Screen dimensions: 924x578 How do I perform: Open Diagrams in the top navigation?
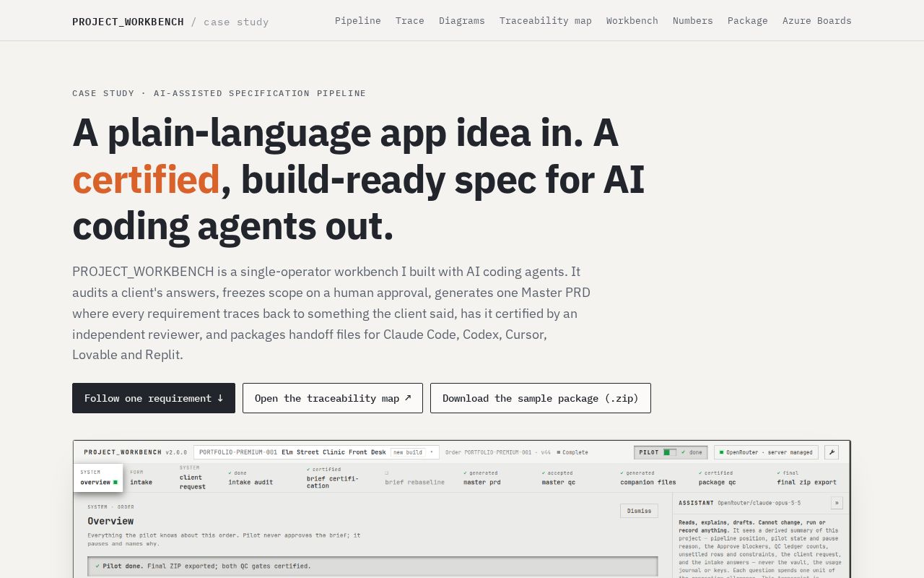click(x=462, y=21)
